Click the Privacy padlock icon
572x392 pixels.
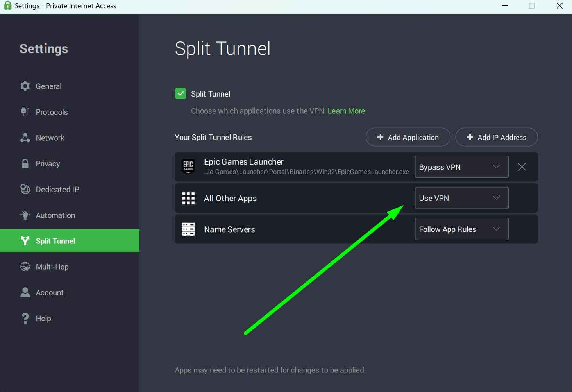(x=25, y=163)
